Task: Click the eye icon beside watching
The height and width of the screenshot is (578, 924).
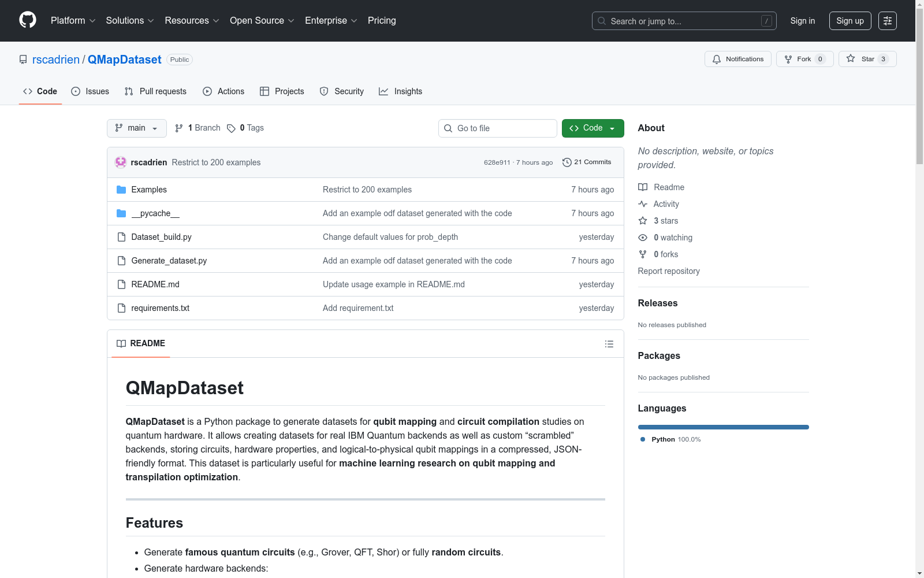Action: pos(643,238)
